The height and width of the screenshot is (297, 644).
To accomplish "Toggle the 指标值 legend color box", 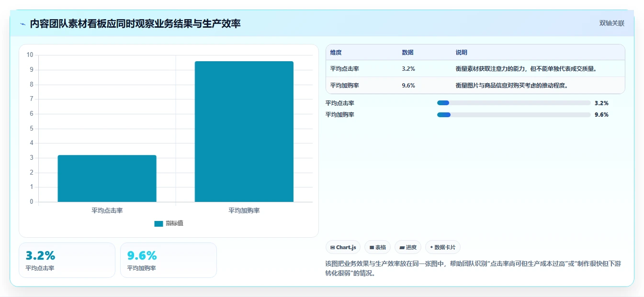I will (158, 223).
